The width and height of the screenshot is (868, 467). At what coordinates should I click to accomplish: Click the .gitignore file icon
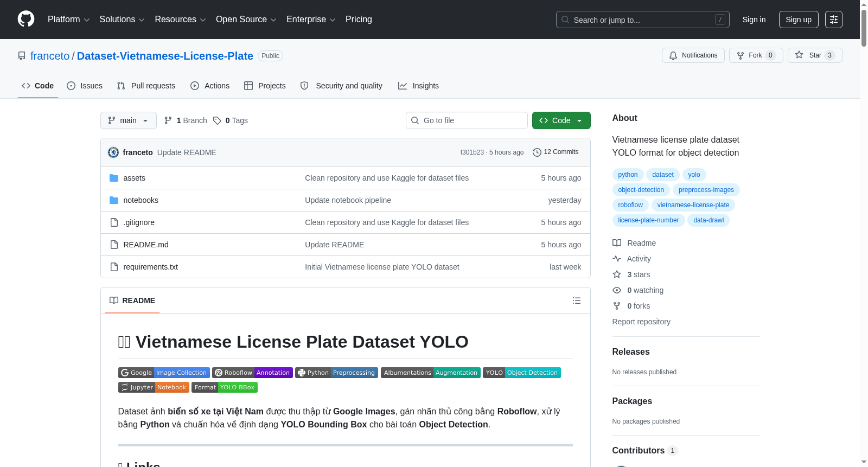pyautogui.click(x=114, y=222)
